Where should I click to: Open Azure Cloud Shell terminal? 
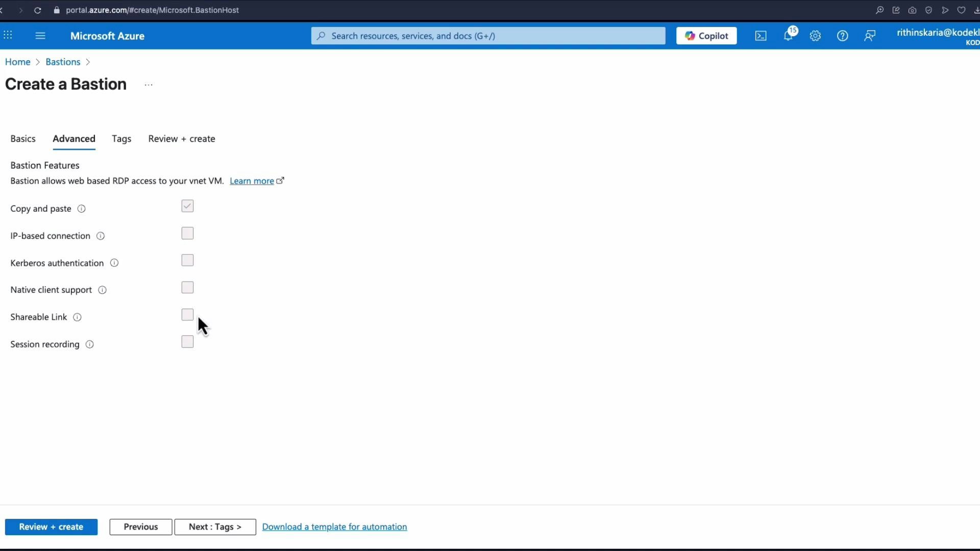click(x=760, y=36)
